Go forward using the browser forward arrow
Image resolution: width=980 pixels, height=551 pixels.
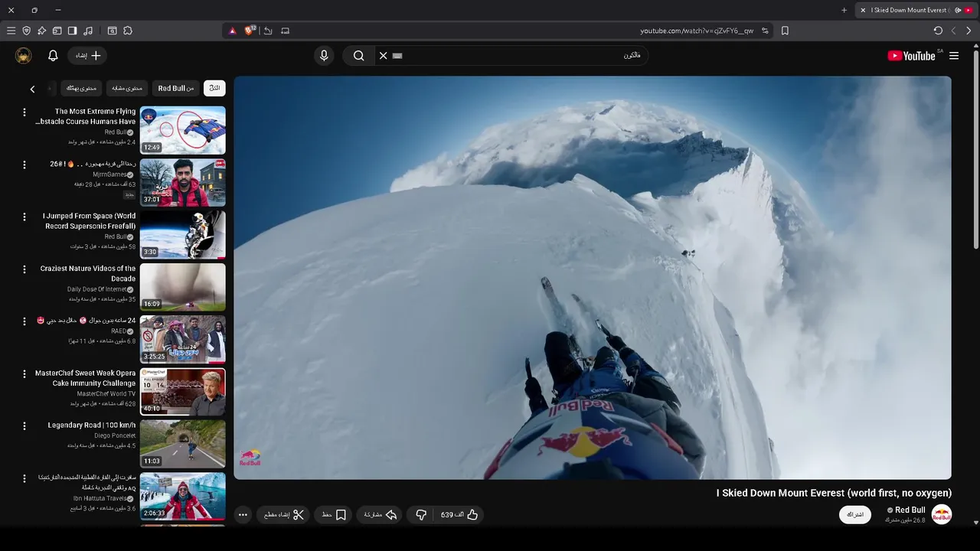tap(969, 31)
